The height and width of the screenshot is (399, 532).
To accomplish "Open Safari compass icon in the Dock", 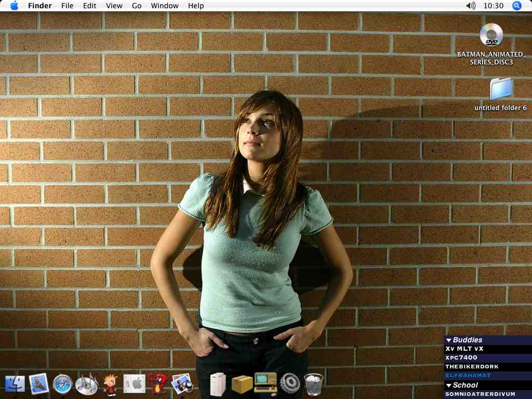I will (x=63, y=384).
